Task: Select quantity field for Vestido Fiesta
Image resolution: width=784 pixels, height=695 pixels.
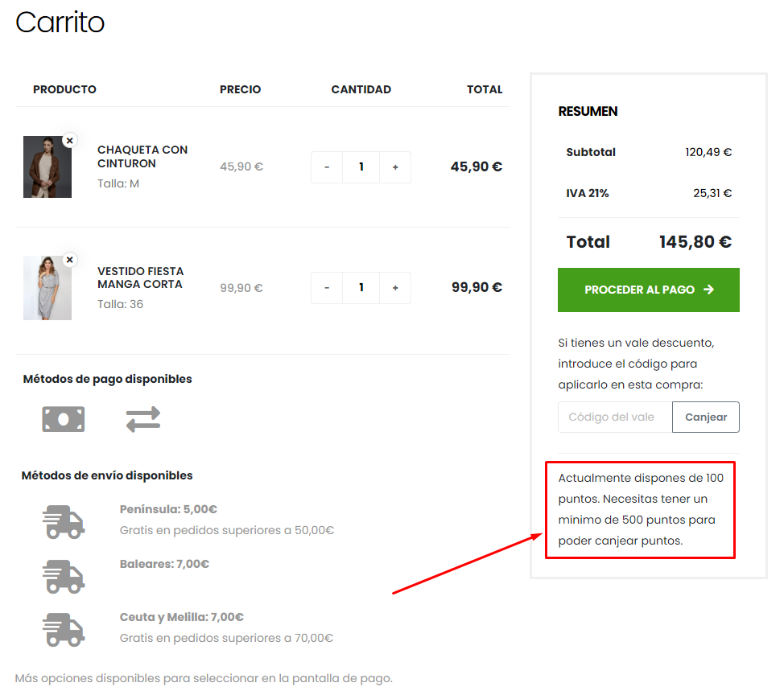Action: (361, 288)
